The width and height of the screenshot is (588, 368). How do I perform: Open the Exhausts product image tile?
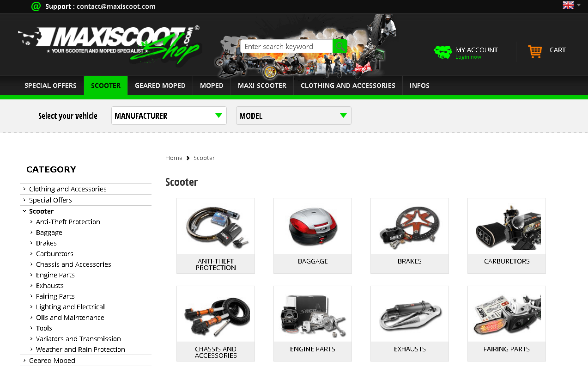[410, 314]
